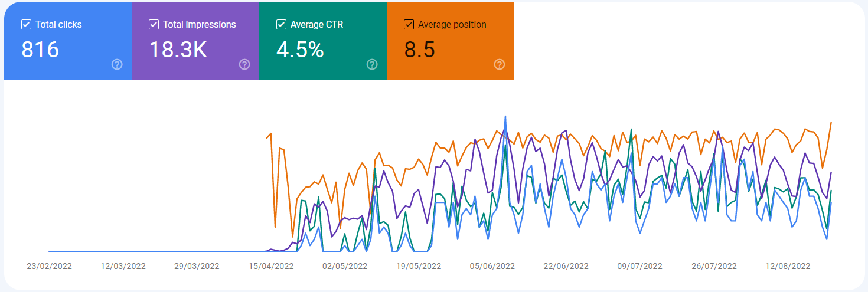Disable the Average position checkbox
This screenshot has width=868, height=292.
tap(409, 25)
